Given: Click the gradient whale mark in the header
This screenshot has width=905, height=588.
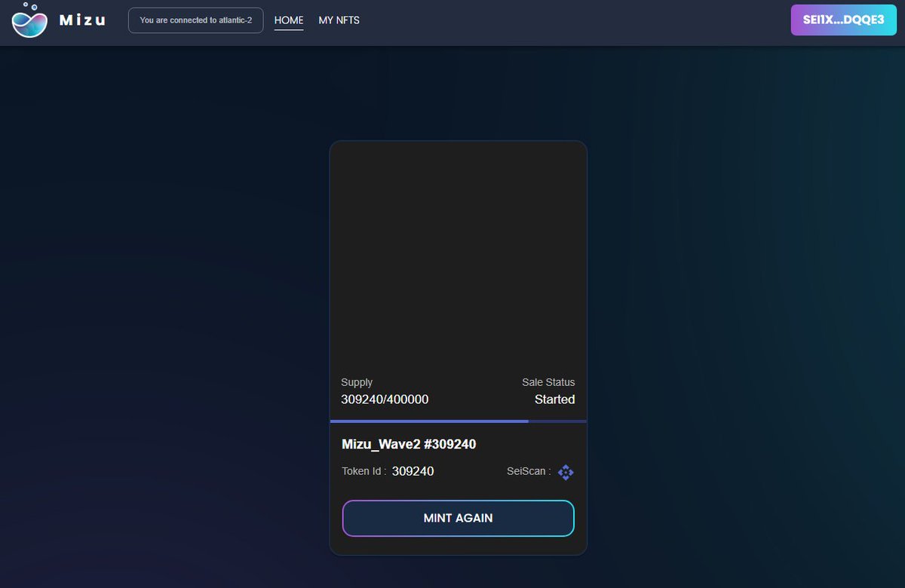Looking at the screenshot, I should (28, 23).
